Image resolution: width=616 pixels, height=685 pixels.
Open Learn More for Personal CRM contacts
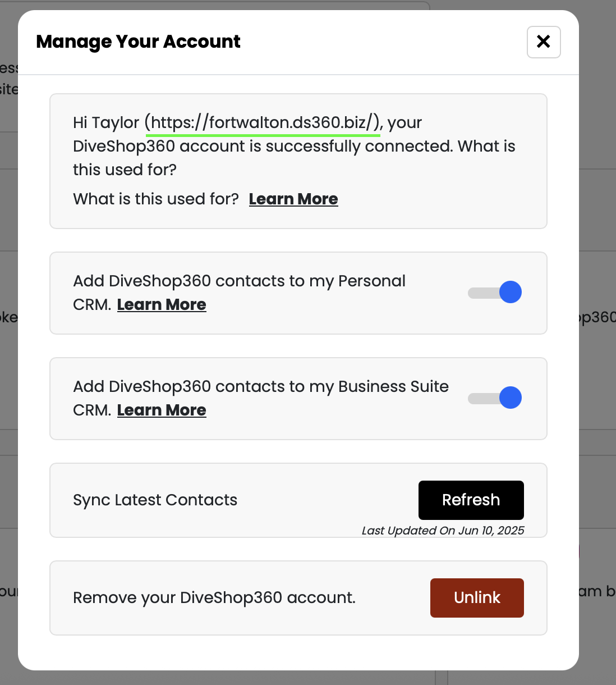[162, 305]
